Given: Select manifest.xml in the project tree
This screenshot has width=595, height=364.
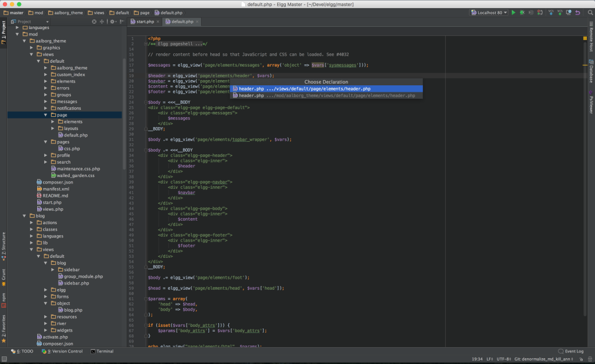Looking at the screenshot, I should pos(53,189).
